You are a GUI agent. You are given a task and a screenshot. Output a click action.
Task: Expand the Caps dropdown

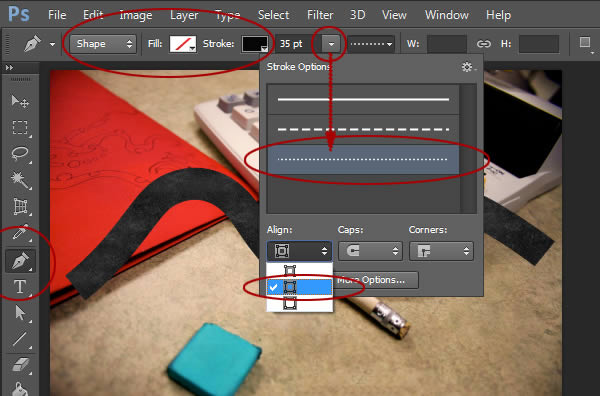tap(370, 251)
